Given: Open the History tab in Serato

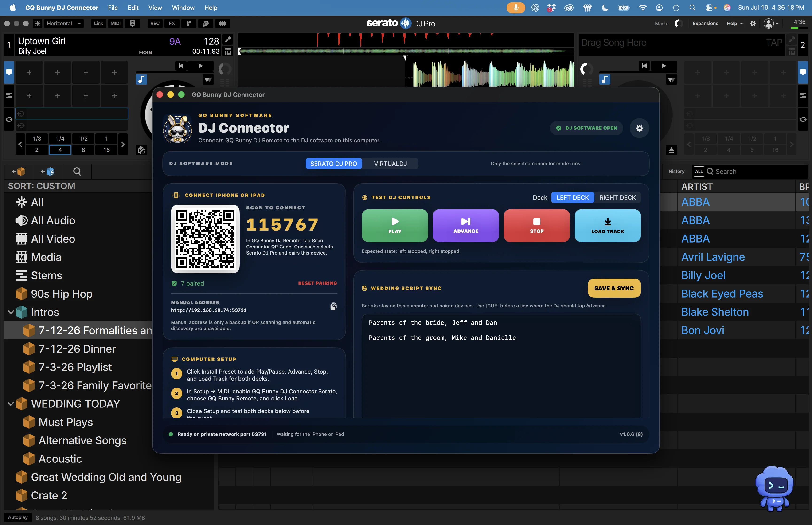Looking at the screenshot, I should [676, 172].
